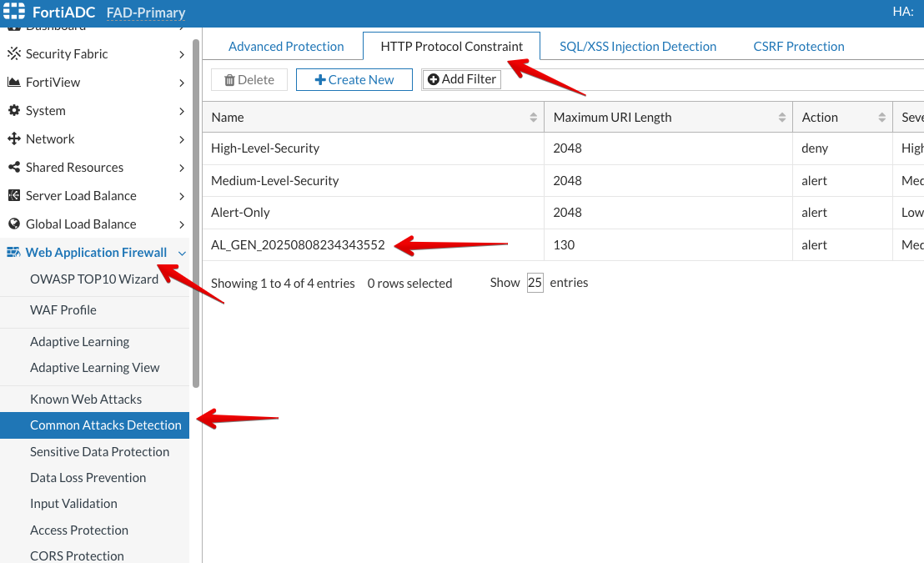Click the Show entries count field
This screenshot has height=563, width=924.
pos(535,283)
